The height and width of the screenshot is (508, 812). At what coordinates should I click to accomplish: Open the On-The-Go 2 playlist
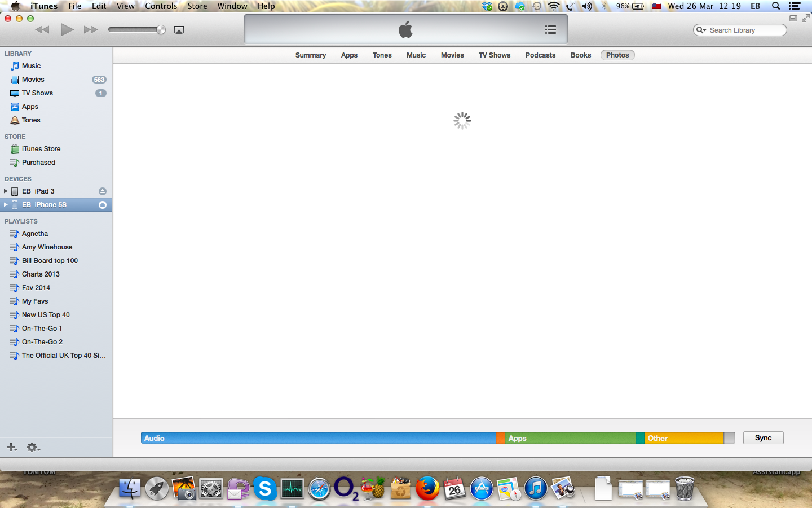coord(56,342)
